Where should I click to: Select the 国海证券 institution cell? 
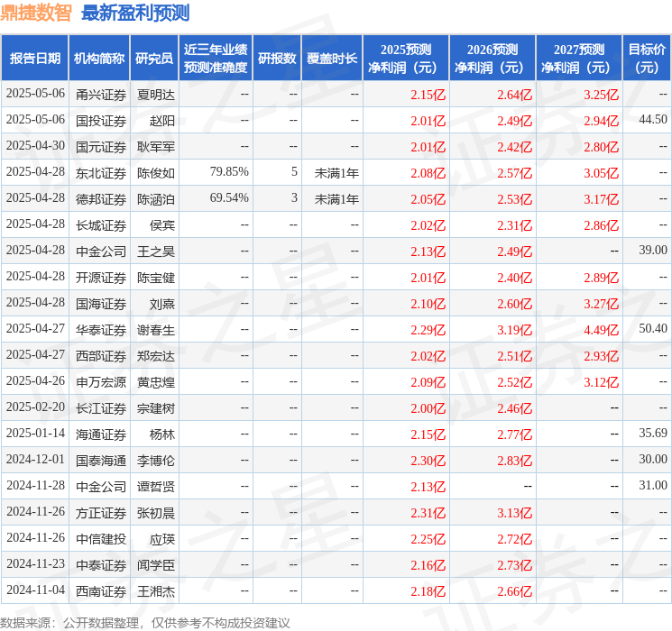coord(101,304)
